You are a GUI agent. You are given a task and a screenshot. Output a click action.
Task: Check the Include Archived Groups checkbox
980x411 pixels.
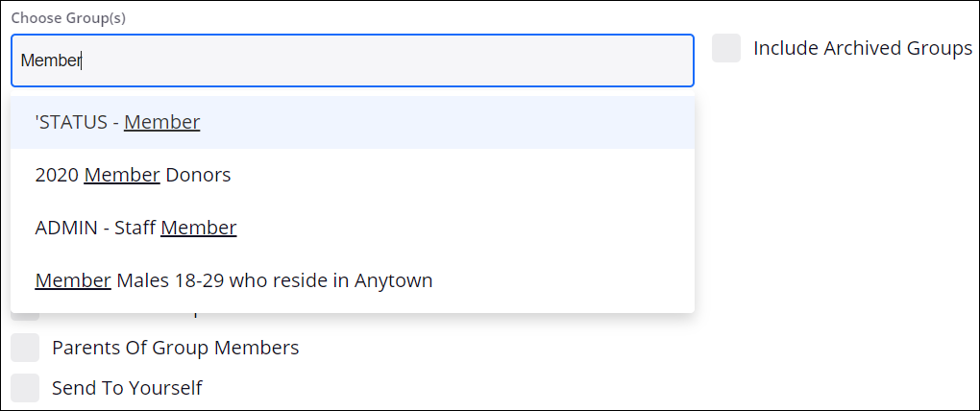(726, 48)
